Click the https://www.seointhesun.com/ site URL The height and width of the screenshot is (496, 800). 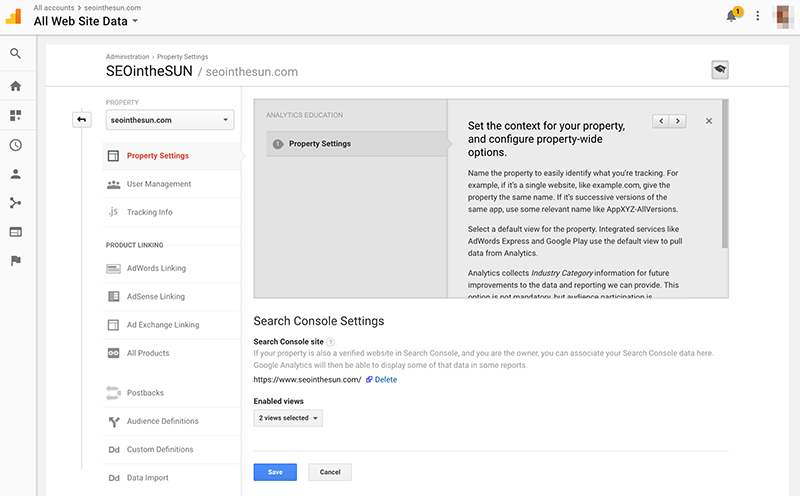pyautogui.click(x=307, y=380)
